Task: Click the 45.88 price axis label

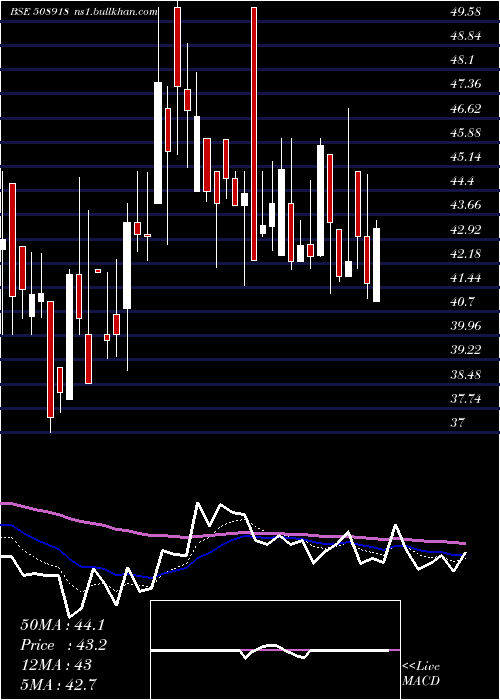Action: pos(466,133)
